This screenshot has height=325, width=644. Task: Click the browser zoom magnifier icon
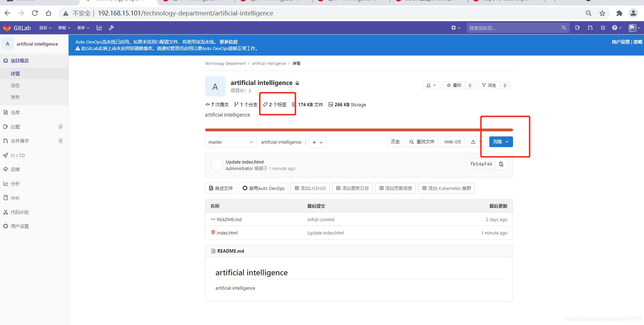click(x=588, y=13)
